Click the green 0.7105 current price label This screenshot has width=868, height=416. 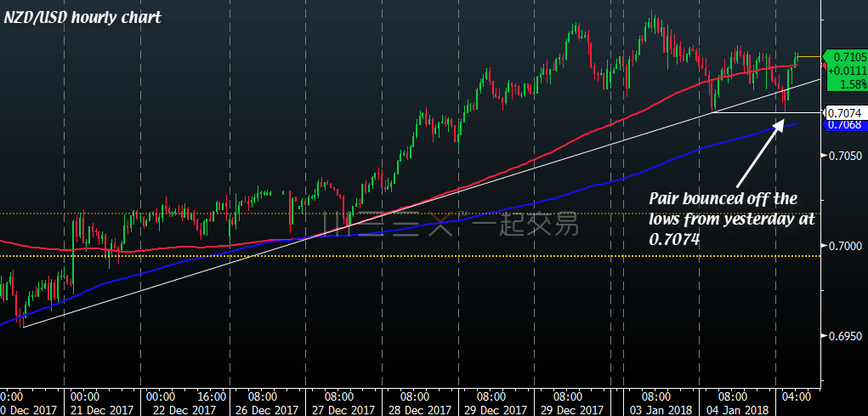point(846,56)
